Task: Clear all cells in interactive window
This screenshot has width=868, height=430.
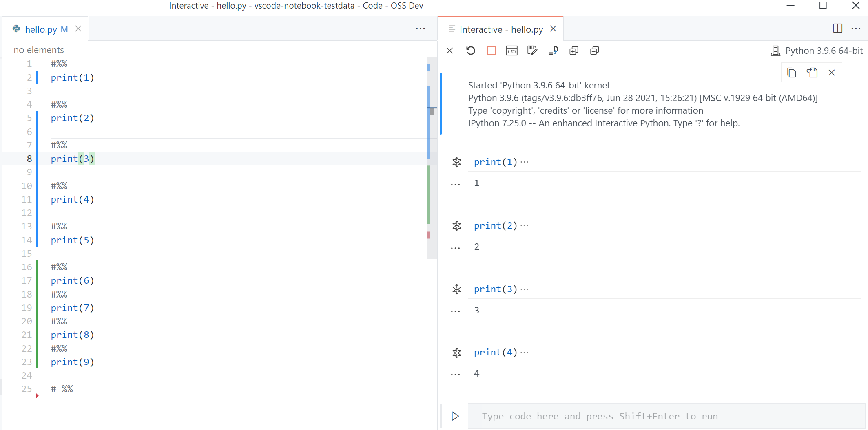Action: (x=450, y=51)
